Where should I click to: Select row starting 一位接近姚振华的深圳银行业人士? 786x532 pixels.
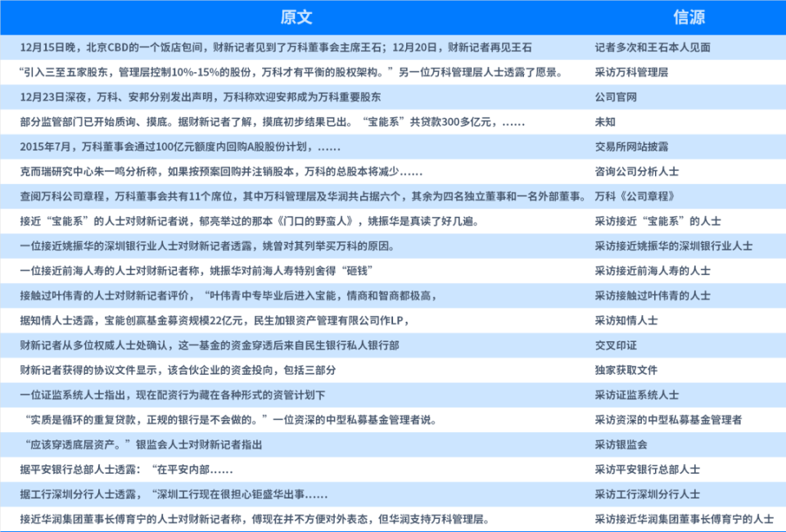tap(393, 246)
